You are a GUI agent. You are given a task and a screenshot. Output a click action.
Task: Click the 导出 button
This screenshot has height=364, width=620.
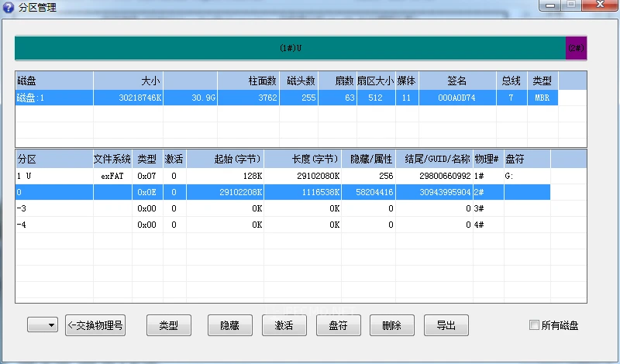(x=446, y=325)
